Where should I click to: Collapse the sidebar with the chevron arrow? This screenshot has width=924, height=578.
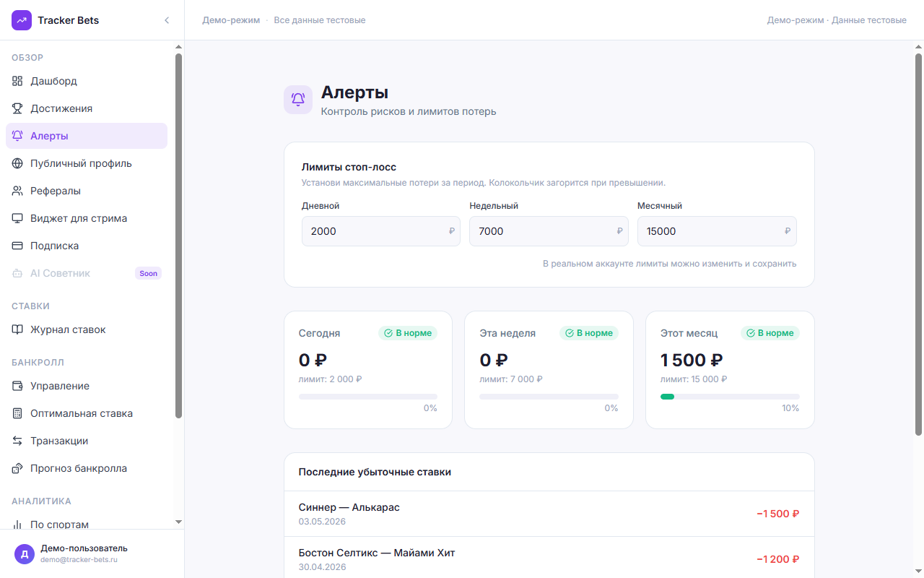click(167, 20)
